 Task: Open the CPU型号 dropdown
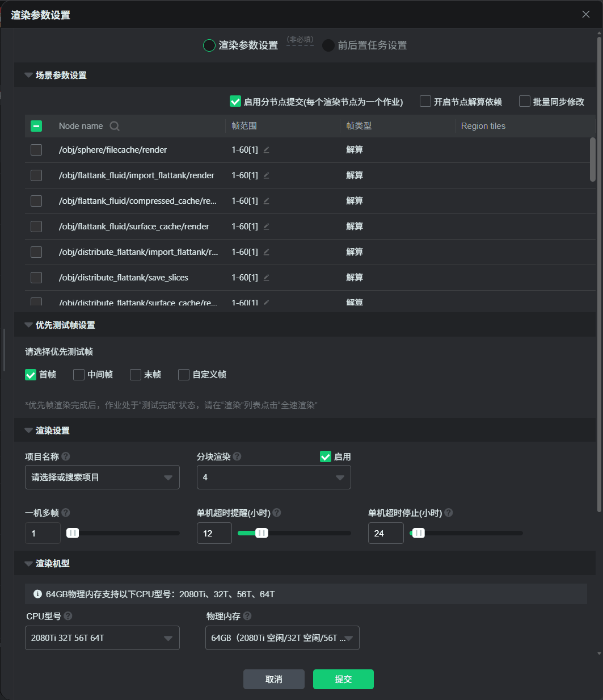pyautogui.click(x=102, y=638)
